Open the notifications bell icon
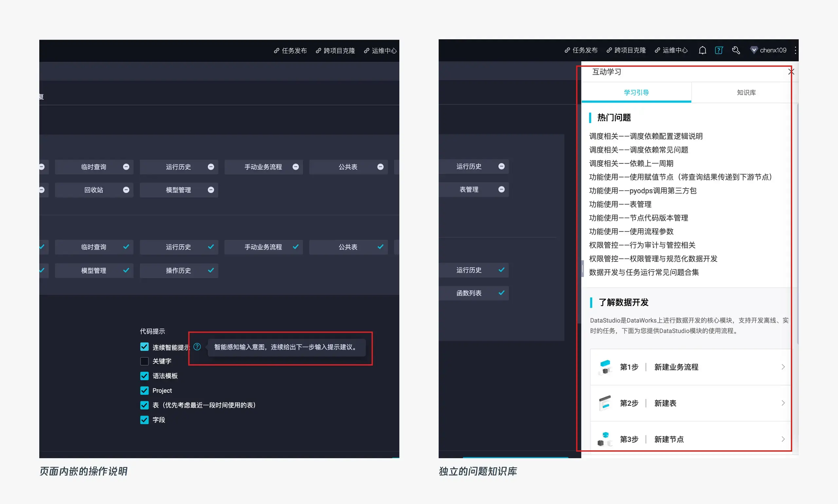838x504 pixels. tap(702, 50)
